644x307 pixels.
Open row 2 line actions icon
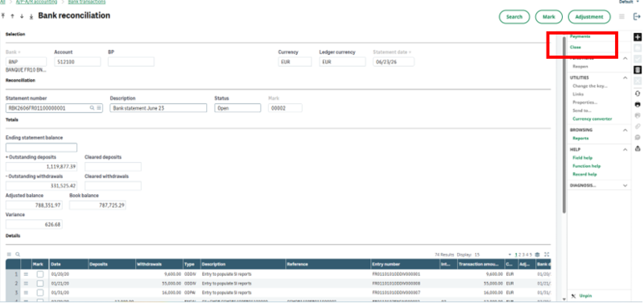(26, 284)
